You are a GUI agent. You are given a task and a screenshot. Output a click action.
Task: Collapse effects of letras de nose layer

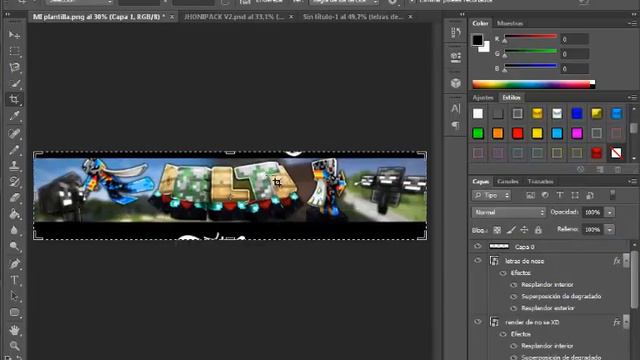pos(626,261)
